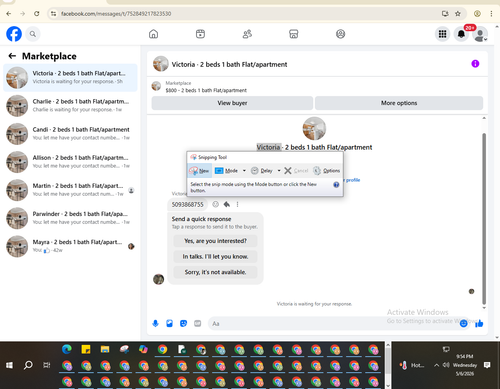Click the Snipping Tool help icon
Viewport: 500px width, 389px height.
[x=336, y=185]
